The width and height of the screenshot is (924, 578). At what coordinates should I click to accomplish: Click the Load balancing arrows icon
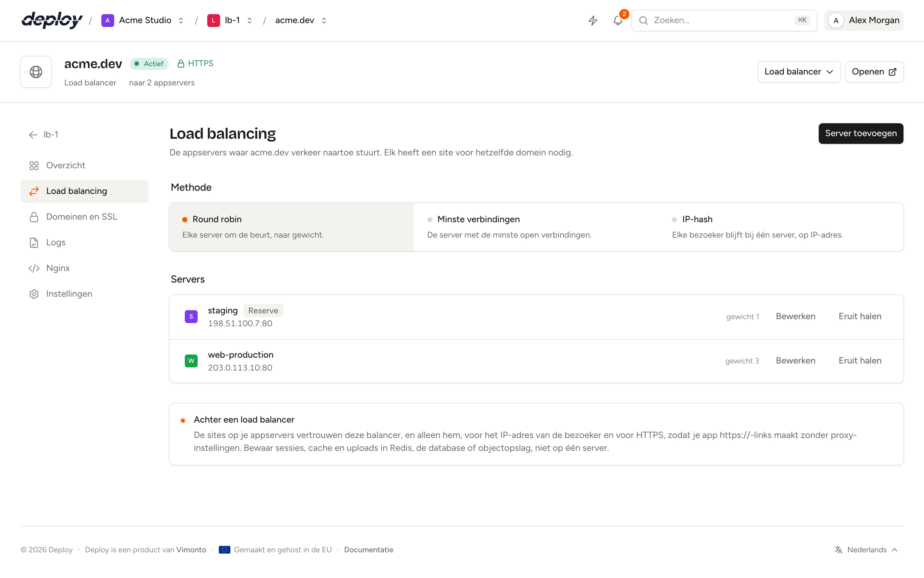point(34,191)
